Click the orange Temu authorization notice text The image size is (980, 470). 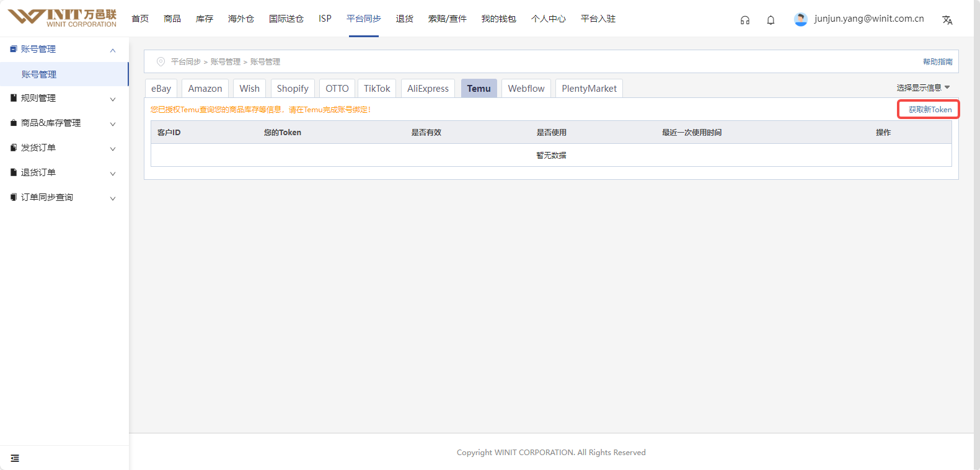[x=260, y=109]
